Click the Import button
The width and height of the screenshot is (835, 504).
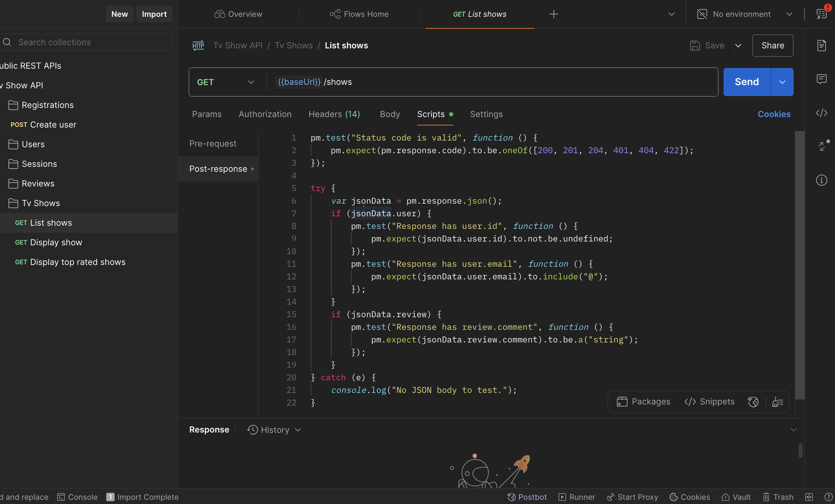point(154,14)
